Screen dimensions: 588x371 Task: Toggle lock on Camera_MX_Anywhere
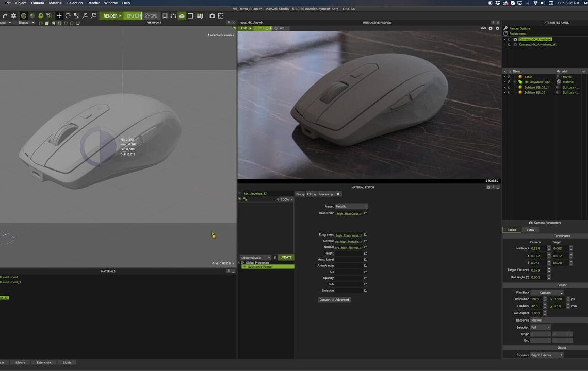(x=509, y=39)
